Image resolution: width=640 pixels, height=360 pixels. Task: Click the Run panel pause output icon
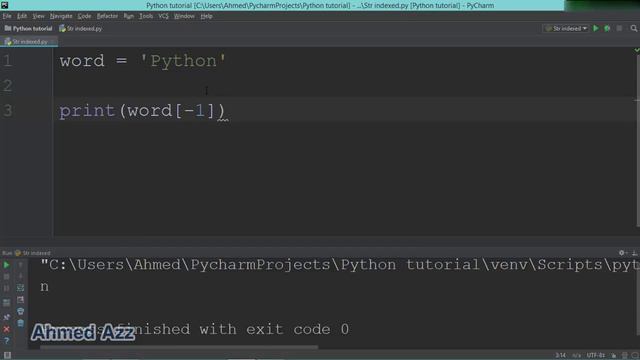point(7,288)
